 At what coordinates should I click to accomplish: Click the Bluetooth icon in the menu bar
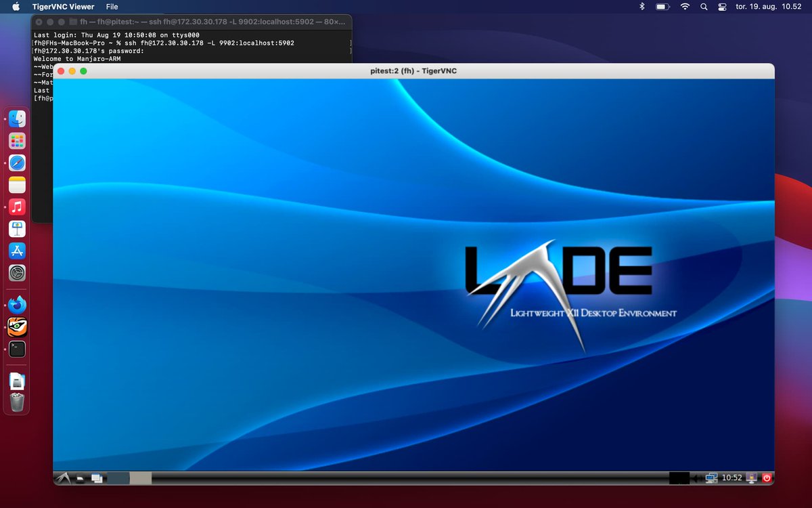[x=642, y=7]
